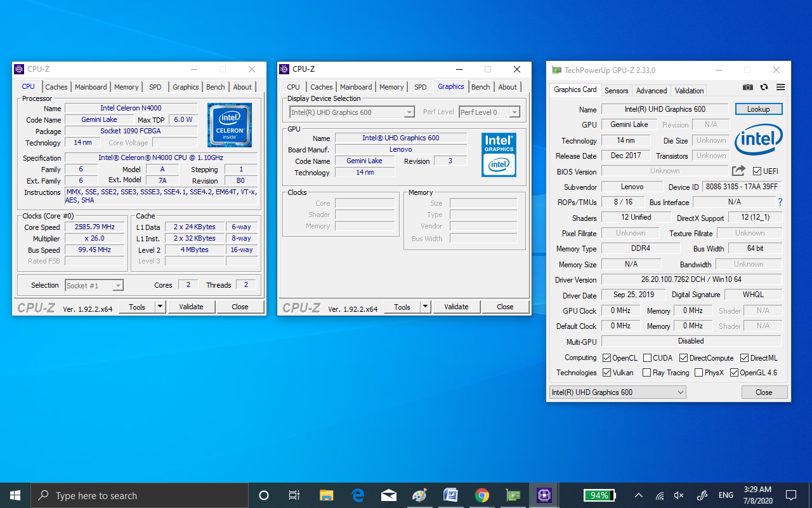
Task: Click Validate in left CPU-Z window
Action: [x=191, y=307]
